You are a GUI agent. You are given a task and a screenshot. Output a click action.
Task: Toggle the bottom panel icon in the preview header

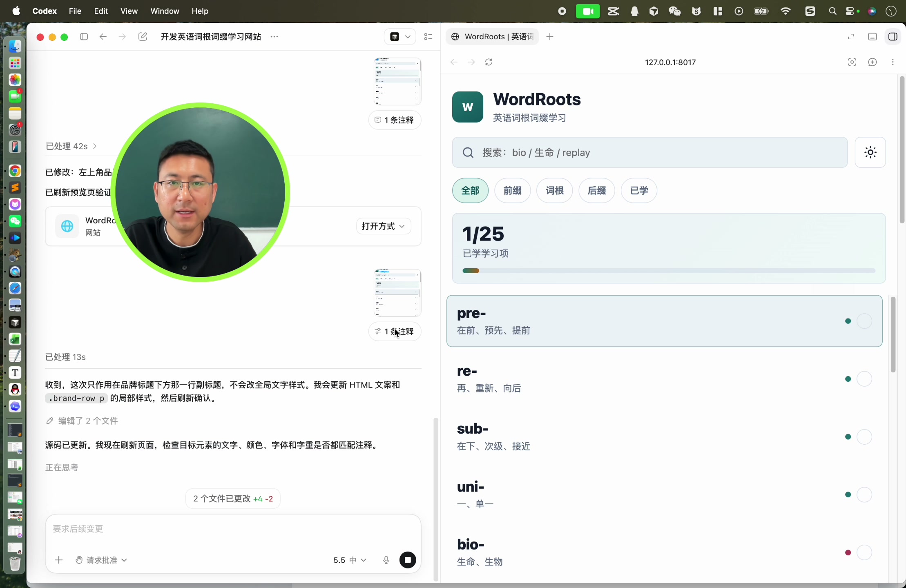[872, 37]
